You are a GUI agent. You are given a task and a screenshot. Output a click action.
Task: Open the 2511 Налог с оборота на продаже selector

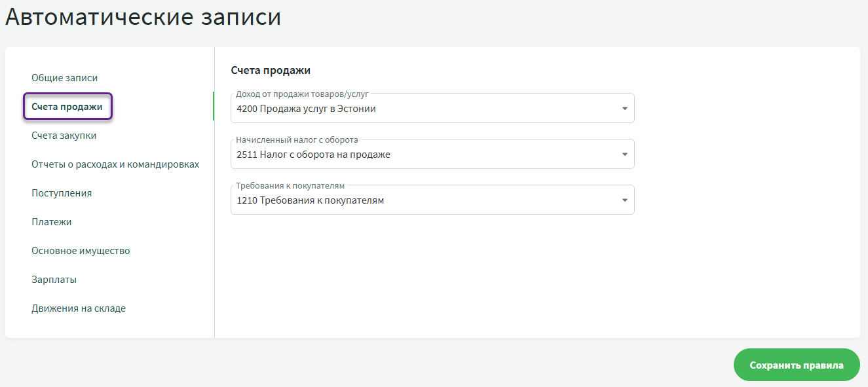click(419, 155)
